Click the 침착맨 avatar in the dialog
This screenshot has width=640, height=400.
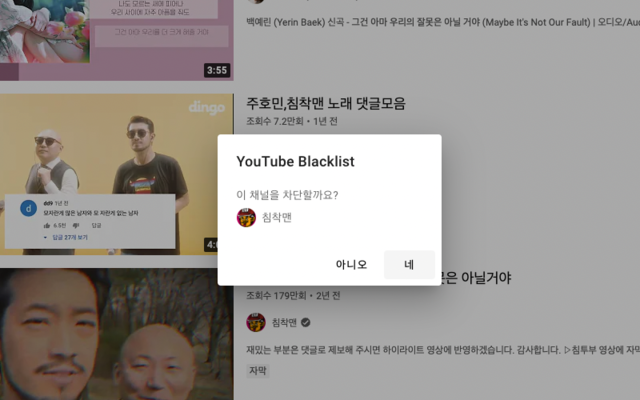246,218
